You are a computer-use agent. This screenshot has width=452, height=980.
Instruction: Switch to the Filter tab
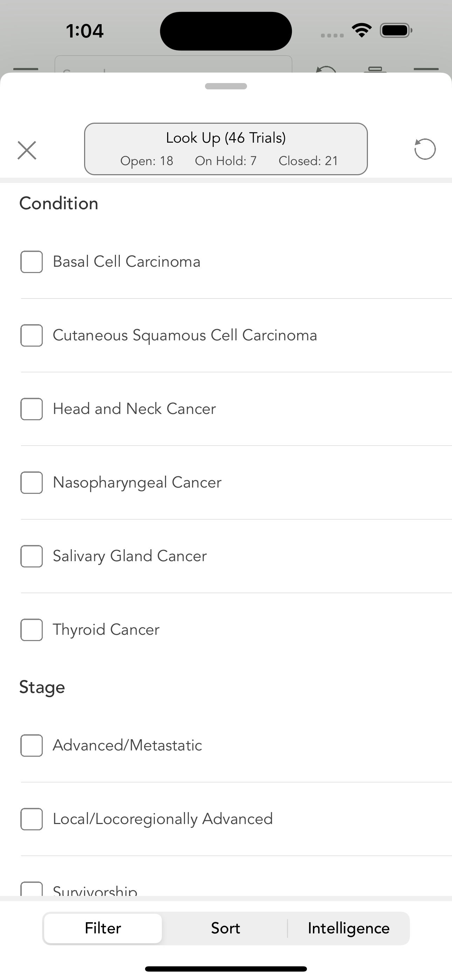coord(103,928)
